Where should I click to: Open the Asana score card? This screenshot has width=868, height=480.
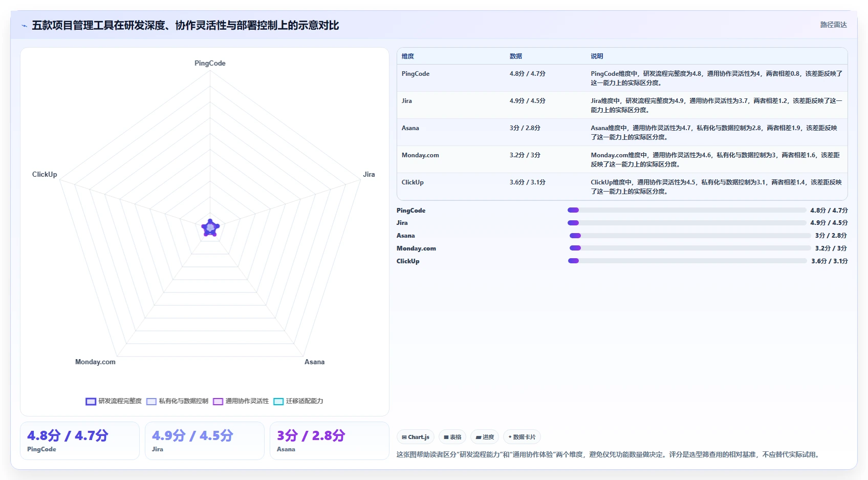[330, 441]
